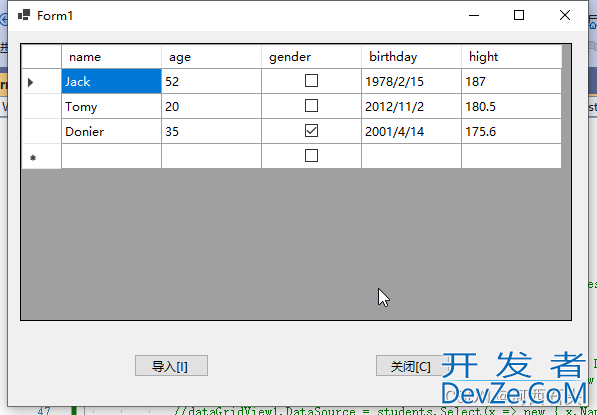The image size is (597, 415).
Task: Toggle gender checkbox in Tomy row
Action: (x=311, y=106)
